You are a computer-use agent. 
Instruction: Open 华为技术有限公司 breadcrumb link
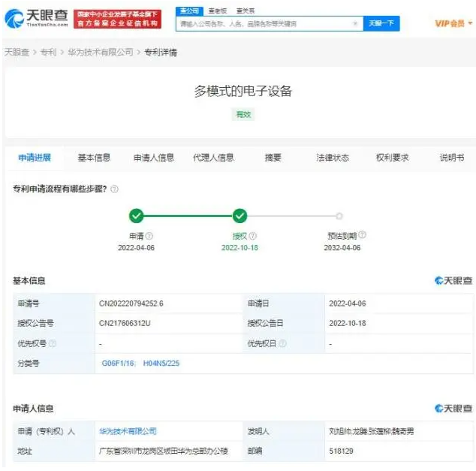point(101,53)
